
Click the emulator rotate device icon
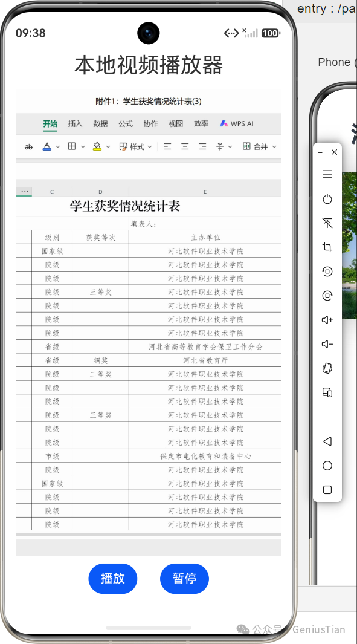pos(327,368)
